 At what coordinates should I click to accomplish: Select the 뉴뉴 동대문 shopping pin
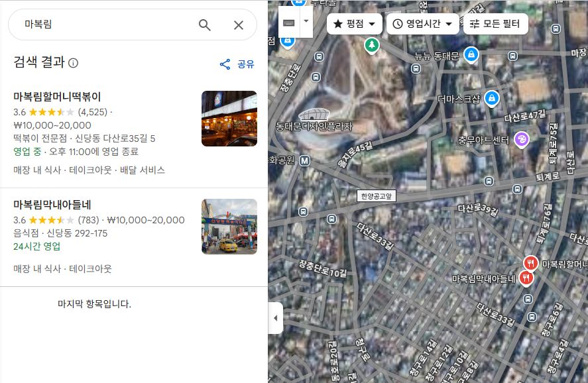(471, 55)
